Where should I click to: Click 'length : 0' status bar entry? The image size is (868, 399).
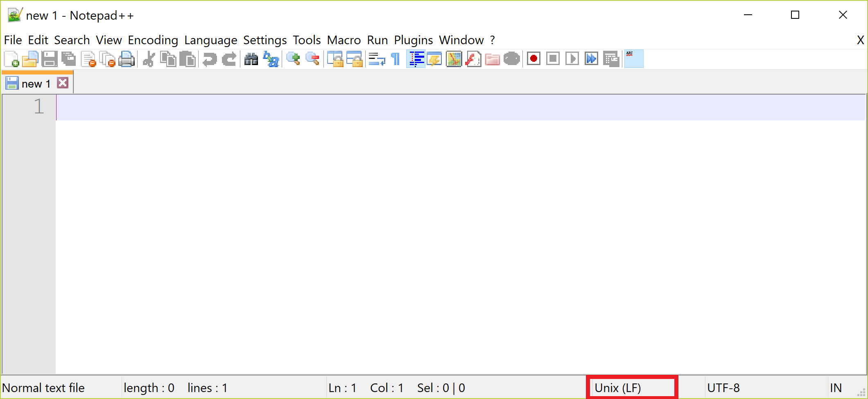click(149, 388)
